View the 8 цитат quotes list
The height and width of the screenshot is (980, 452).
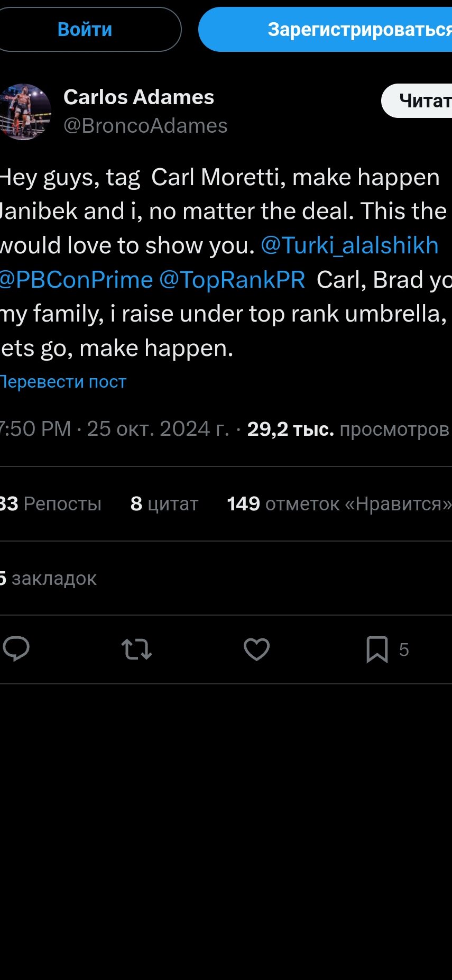164,504
